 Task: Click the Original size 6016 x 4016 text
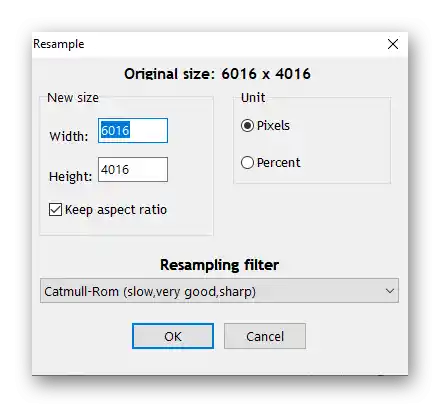click(x=217, y=74)
